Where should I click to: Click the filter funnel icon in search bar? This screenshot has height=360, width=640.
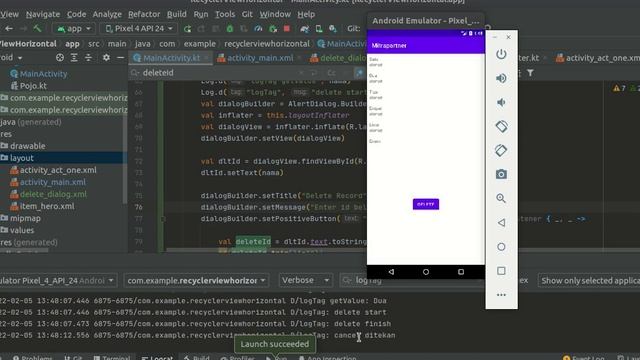tap(530, 73)
